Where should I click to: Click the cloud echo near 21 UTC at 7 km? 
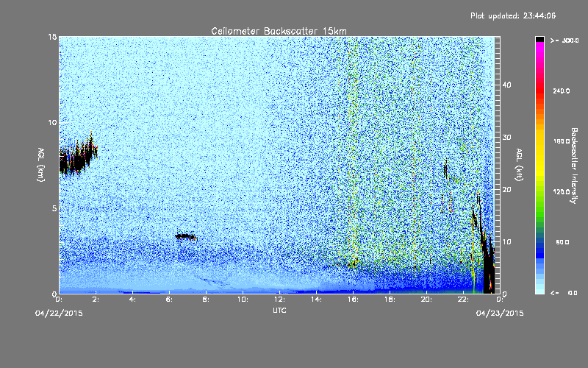pos(445,169)
